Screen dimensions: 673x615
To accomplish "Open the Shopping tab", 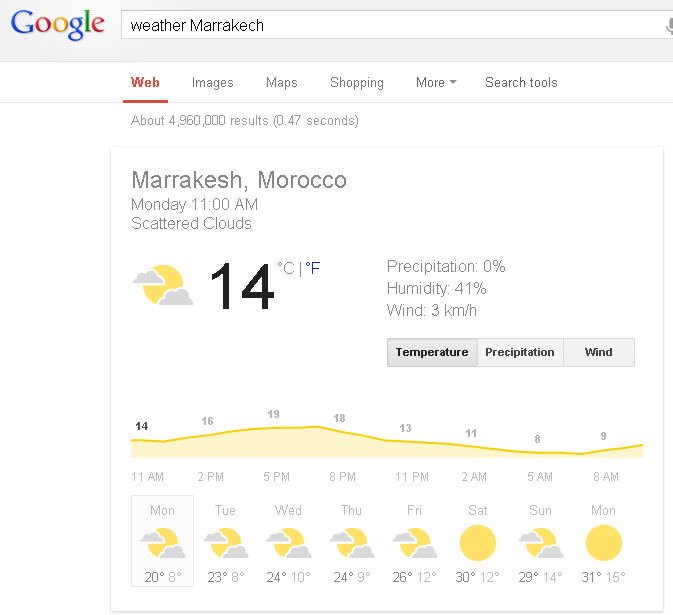I will pyautogui.click(x=357, y=82).
